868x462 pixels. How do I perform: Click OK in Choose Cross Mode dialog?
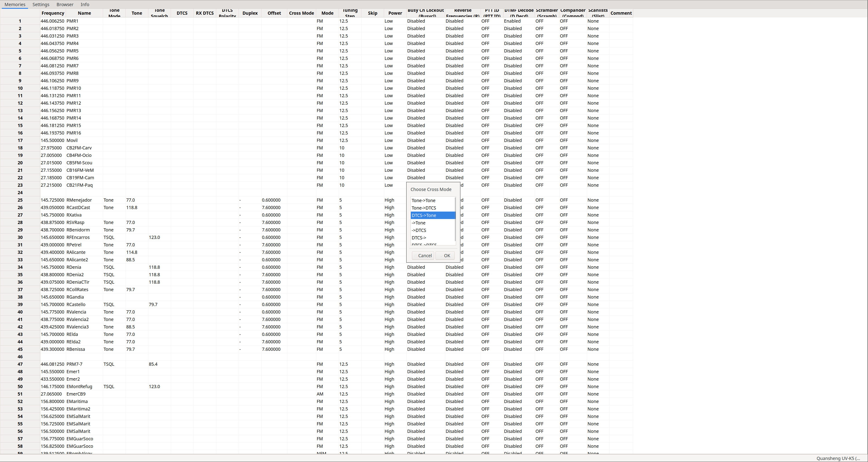tap(445, 256)
